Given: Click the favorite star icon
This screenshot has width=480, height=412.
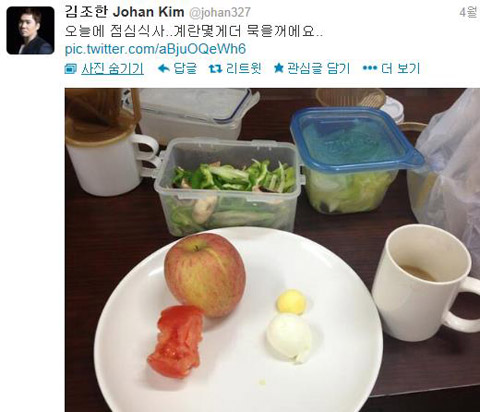Looking at the screenshot, I should [x=279, y=68].
